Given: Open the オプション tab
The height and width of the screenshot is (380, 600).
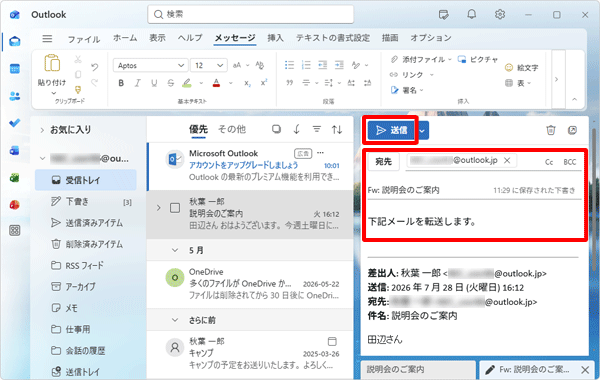Looking at the screenshot, I should [431, 38].
